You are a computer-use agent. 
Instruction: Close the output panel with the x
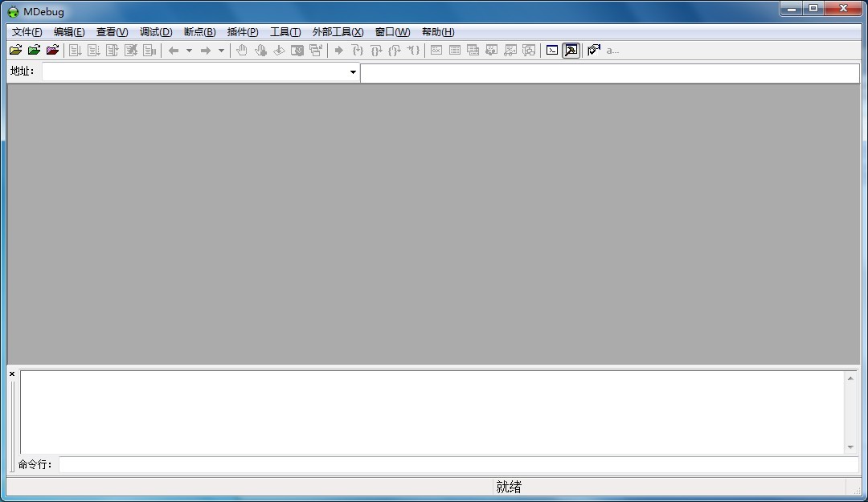[x=12, y=374]
